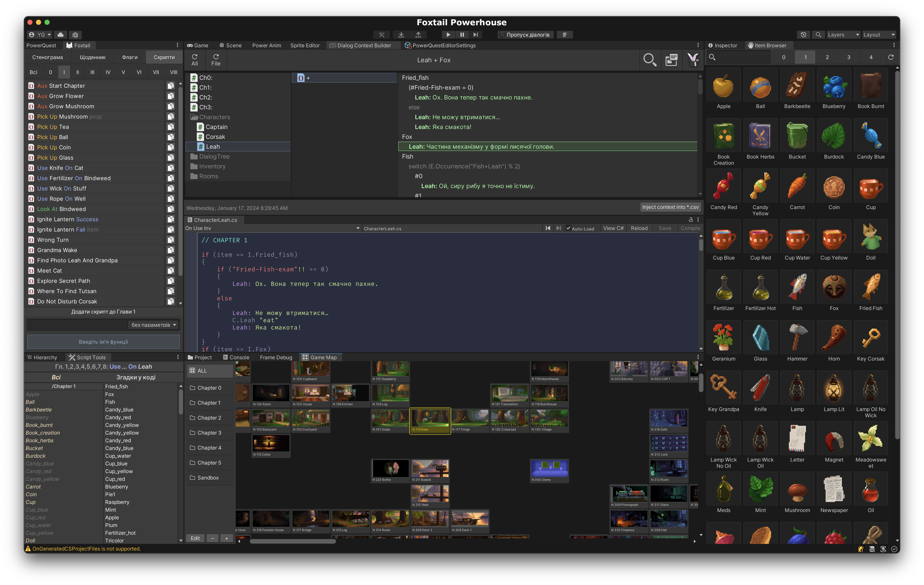The width and height of the screenshot is (924, 585).
Task: Select Item Browser page 2
Action: (x=827, y=57)
